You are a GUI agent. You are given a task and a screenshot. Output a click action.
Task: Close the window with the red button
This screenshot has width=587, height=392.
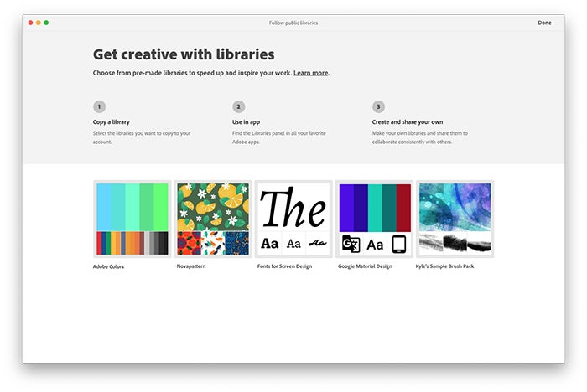coord(31,23)
